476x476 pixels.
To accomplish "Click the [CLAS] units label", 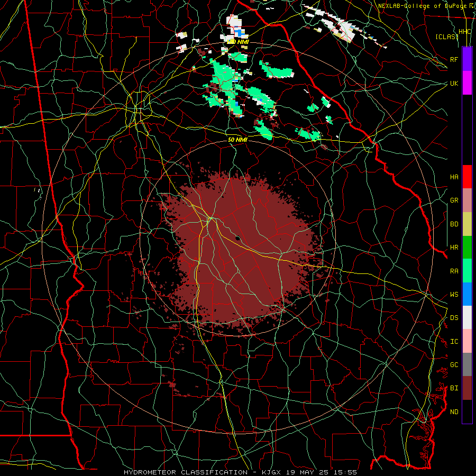I will pos(447,36).
